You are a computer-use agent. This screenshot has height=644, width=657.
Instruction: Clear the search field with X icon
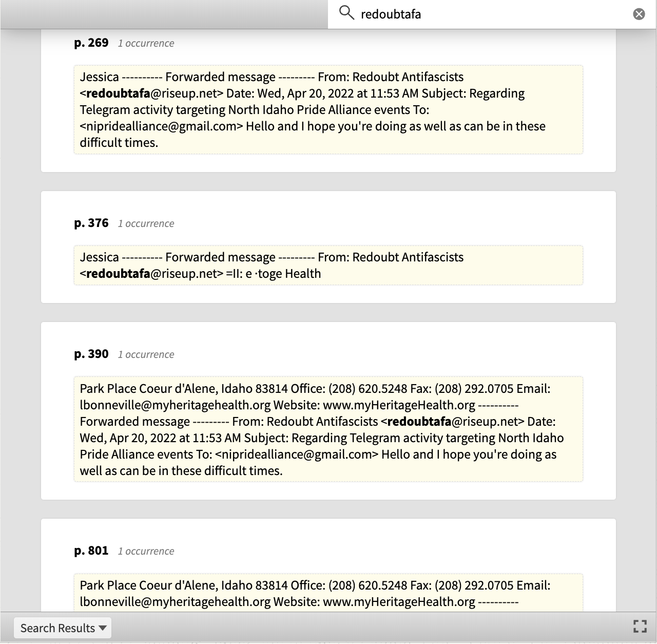pos(639,14)
